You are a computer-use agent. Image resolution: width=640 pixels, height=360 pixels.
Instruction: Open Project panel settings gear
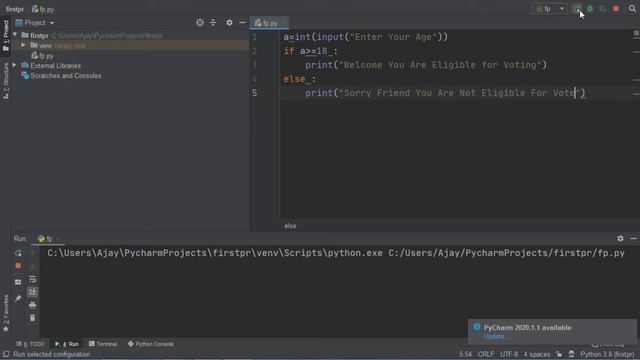(229, 23)
